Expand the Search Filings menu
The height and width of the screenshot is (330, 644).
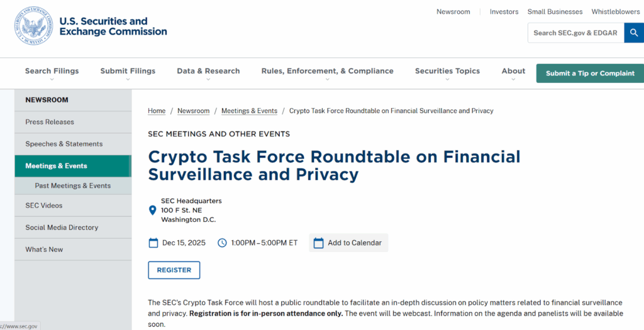[52, 72]
